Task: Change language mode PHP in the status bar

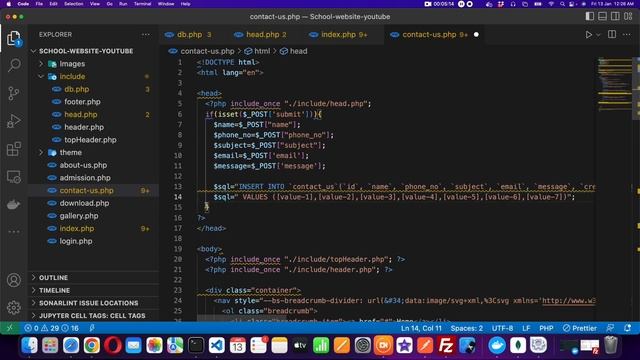Action: pyautogui.click(x=546, y=328)
